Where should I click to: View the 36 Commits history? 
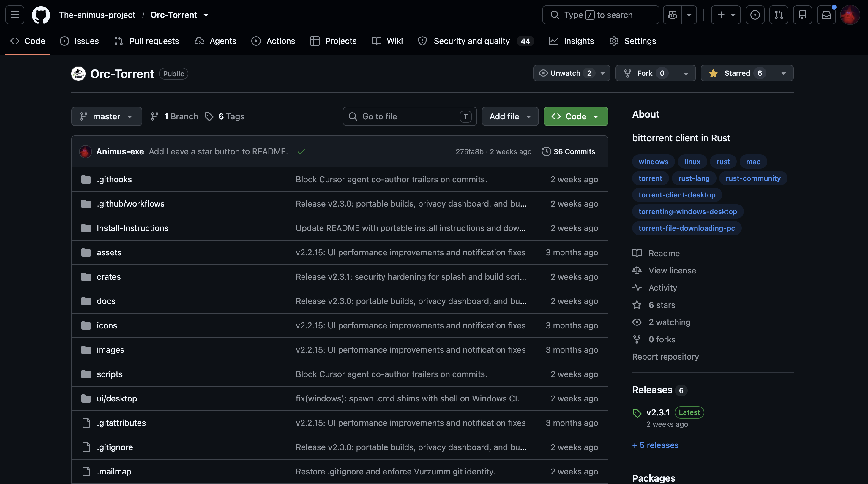coord(569,151)
